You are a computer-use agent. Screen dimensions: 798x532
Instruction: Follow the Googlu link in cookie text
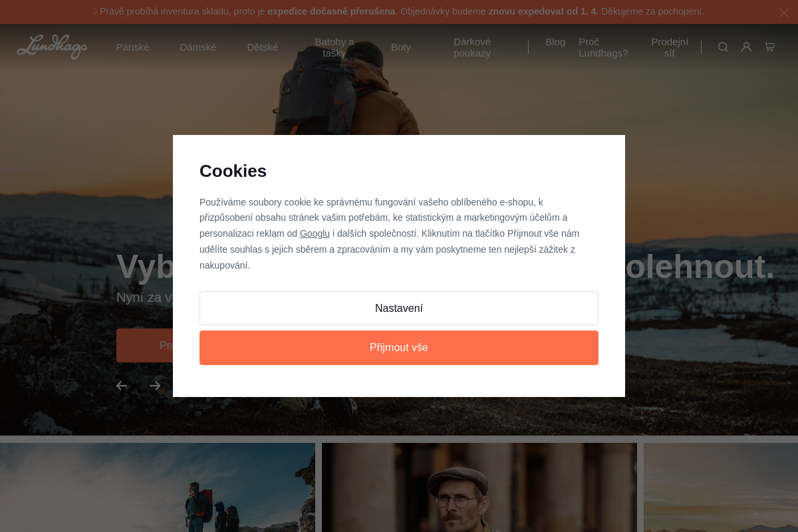[315, 233]
